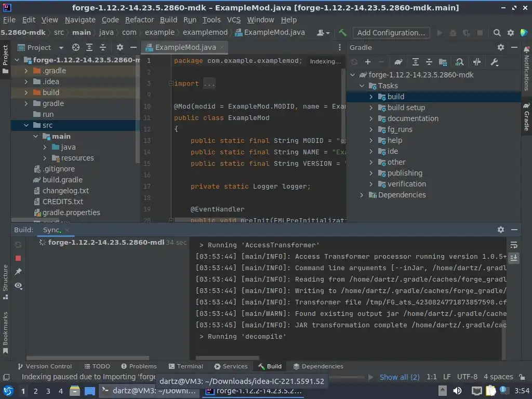
Task: Open the Tools menu
Action: point(211,20)
